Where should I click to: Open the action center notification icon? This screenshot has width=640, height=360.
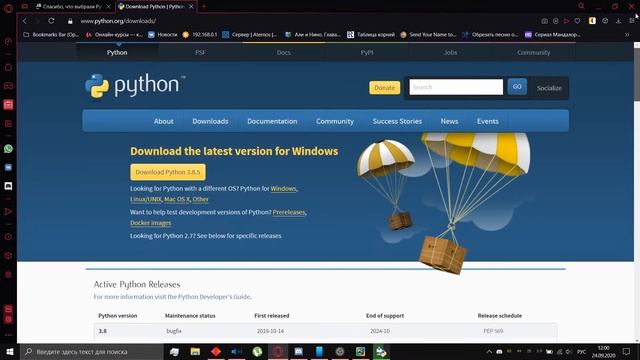click(626, 351)
